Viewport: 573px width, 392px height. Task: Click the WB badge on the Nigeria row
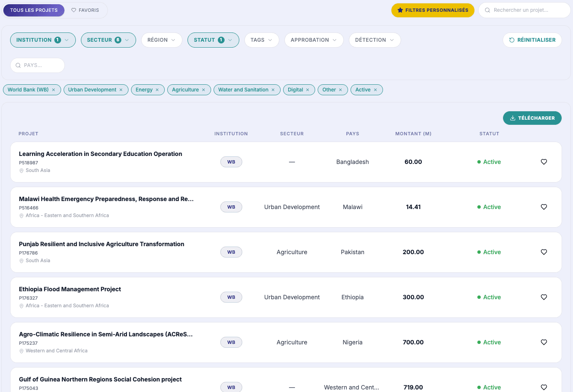pos(231,342)
